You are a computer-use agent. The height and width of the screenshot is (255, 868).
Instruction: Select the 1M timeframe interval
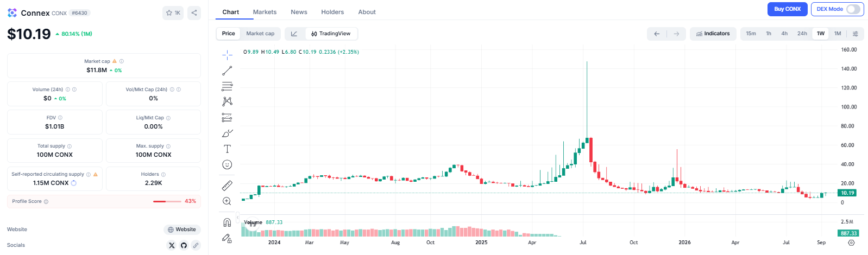click(838, 34)
